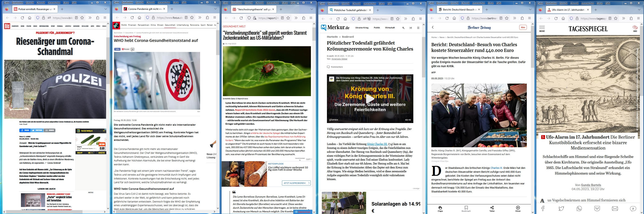The height and width of the screenshot is (214, 644).
Task: Show more tools overflow in the Berliner Zeitung window
Action: [x=515, y=18]
